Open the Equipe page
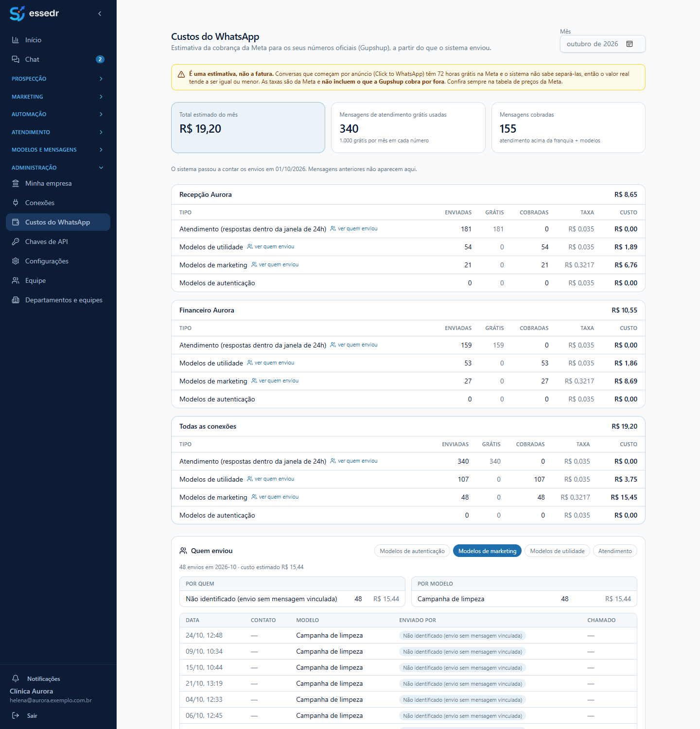The width and height of the screenshot is (700, 729). 58,280
